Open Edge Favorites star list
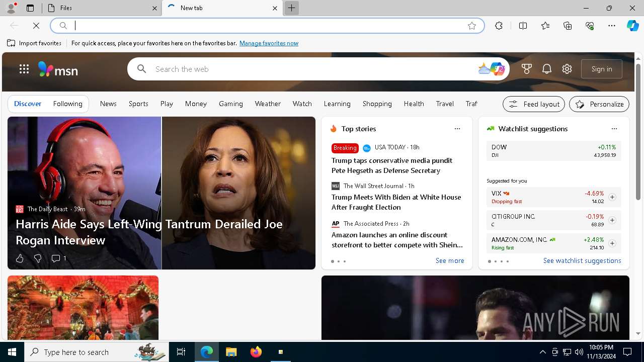Screen dimensions: 644x362 [545, 26]
